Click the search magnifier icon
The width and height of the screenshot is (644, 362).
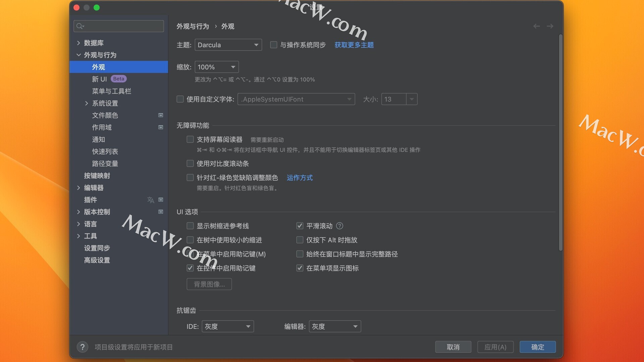[x=80, y=26]
